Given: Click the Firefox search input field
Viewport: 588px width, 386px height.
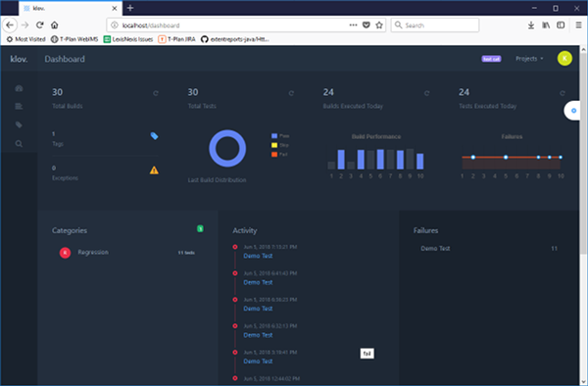Looking at the screenshot, I should click(x=435, y=25).
